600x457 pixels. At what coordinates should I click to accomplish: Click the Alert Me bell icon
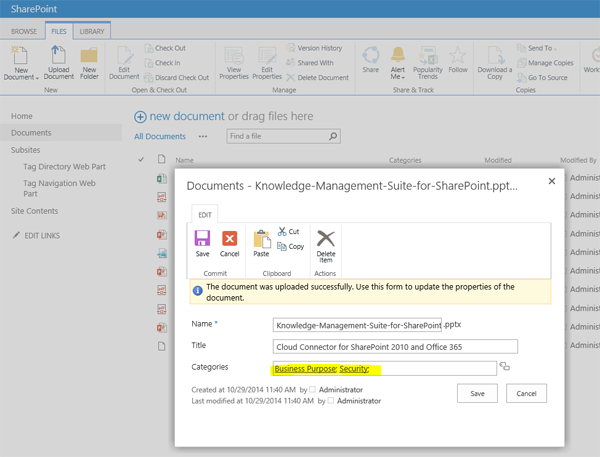tap(398, 55)
